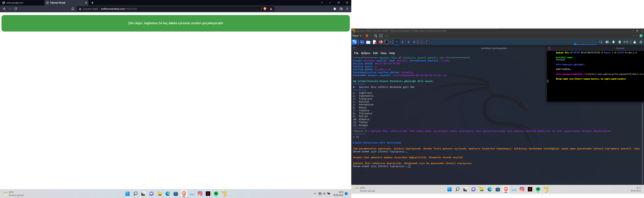Click the X icon of the Control window
The width and height of the screenshot is (644, 198).
click(549, 48)
